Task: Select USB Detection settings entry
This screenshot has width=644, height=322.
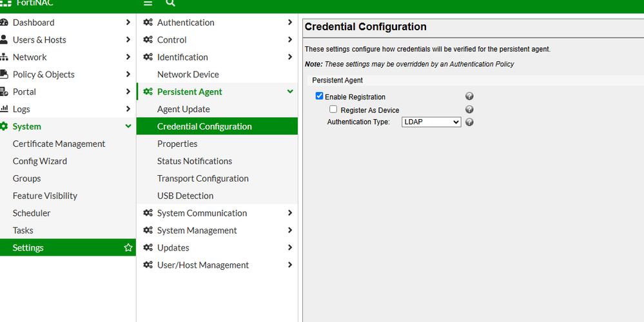Action: tap(185, 196)
